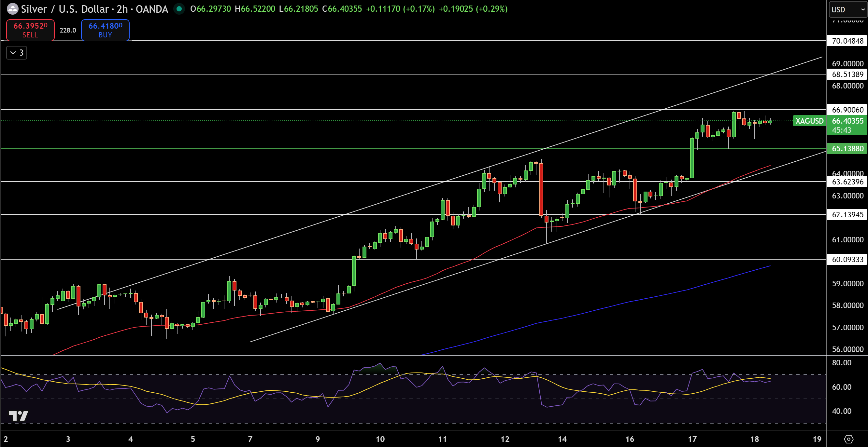The image size is (868, 447).
Task: Click the TradingView watermark logo
Action: click(x=19, y=415)
